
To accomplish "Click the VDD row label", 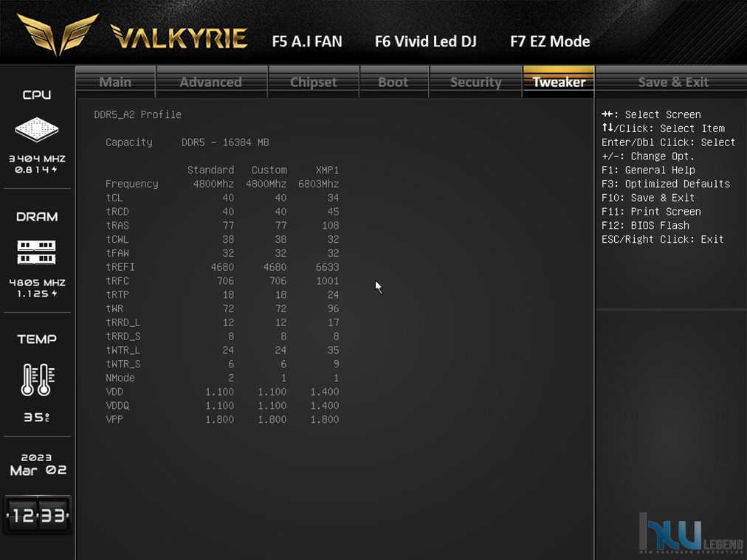I will click(x=114, y=392).
